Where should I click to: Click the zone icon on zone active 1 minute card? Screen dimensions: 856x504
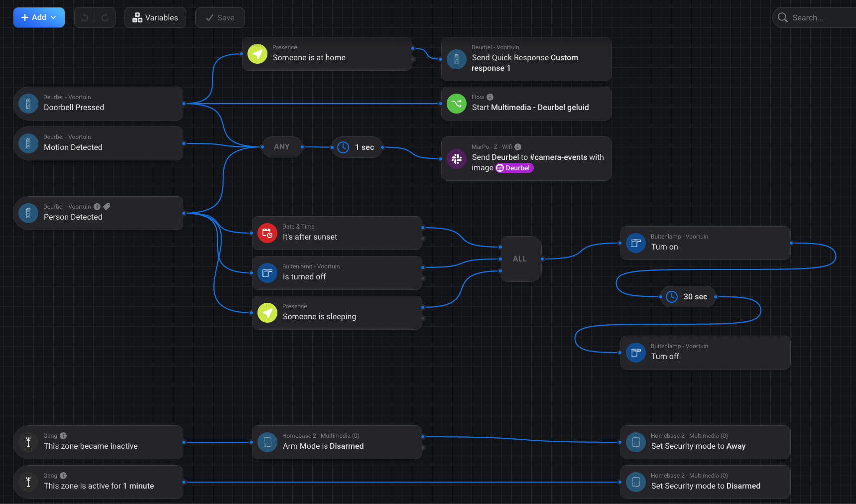pos(28,482)
